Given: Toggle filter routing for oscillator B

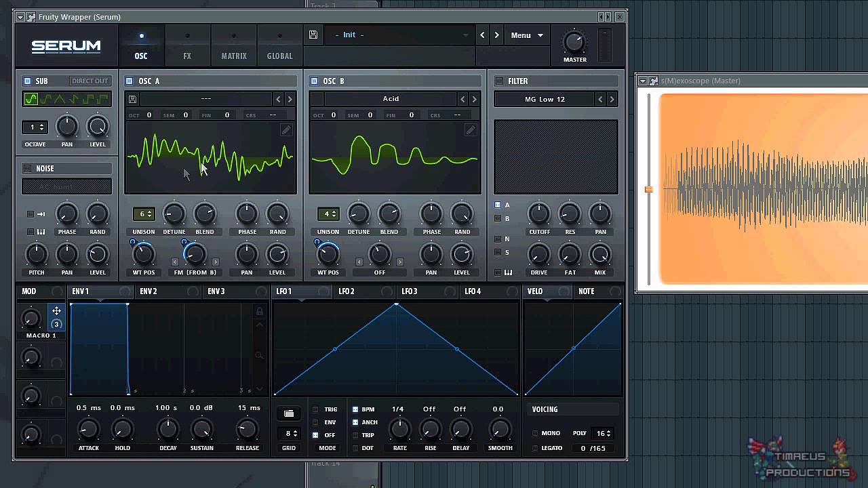Looking at the screenshot, I should click(498, 218).
